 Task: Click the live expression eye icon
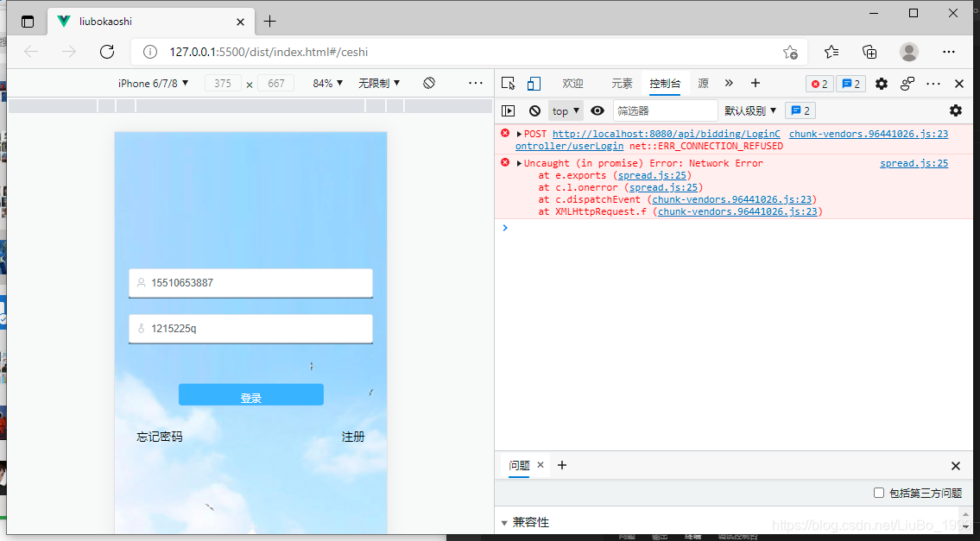click(x=597, y=110)
